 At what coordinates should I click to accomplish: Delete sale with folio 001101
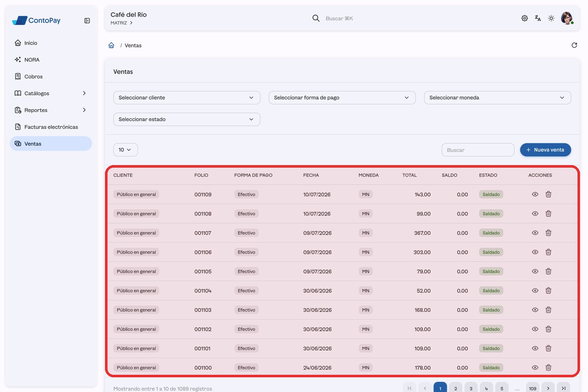tap(548, 348)
